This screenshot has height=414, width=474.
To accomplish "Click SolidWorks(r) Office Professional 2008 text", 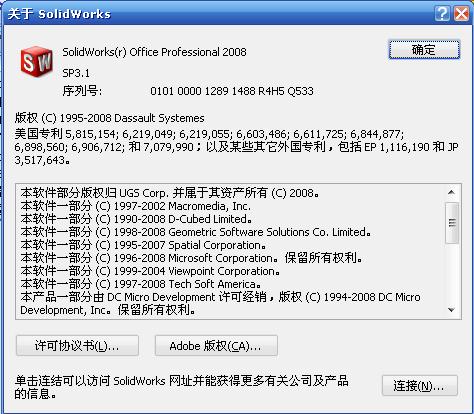I will tap(154, 52).
